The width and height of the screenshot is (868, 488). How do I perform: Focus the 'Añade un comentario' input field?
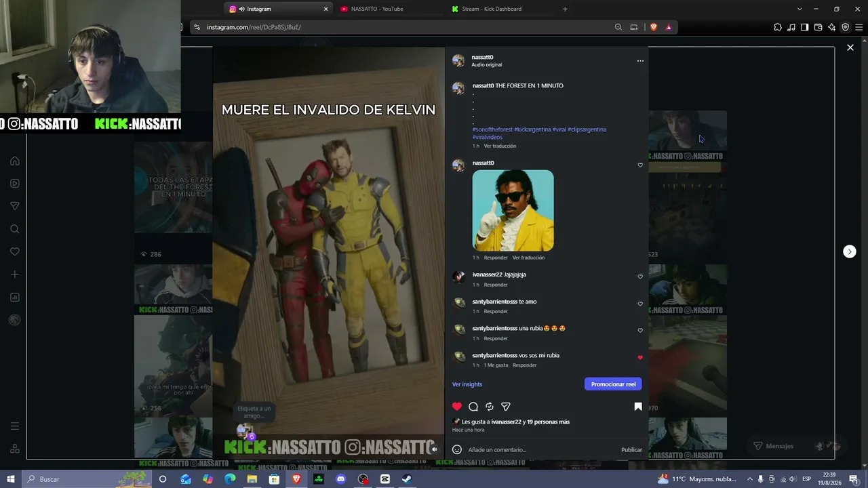point(542,450)
